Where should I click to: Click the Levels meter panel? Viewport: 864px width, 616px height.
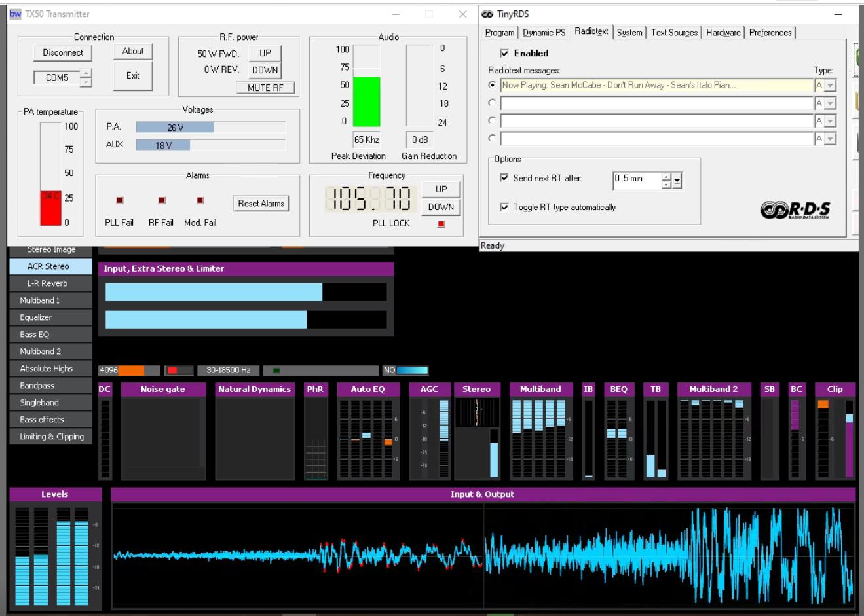55,549
